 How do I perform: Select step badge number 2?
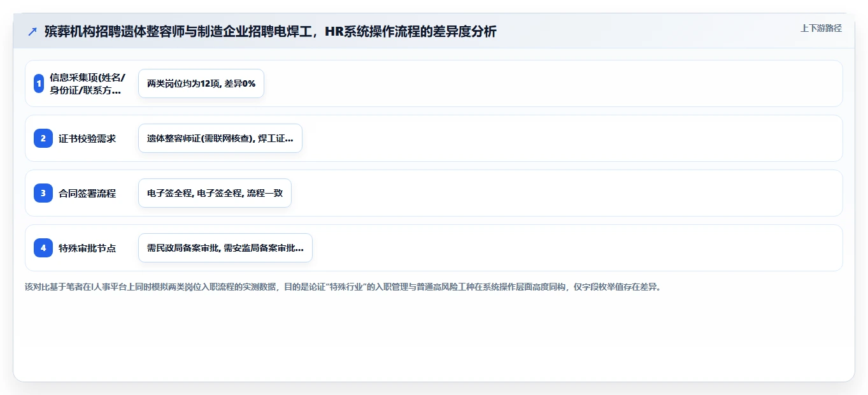click(x=43, y=138)
